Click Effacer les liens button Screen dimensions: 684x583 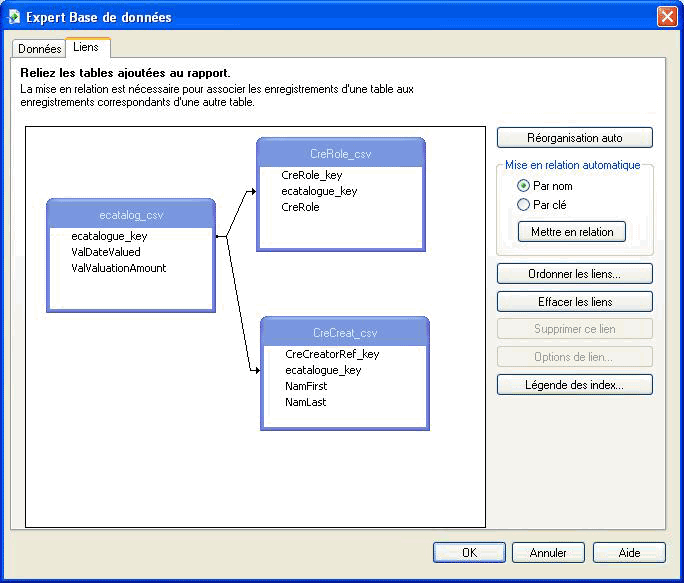pos(574,301)
